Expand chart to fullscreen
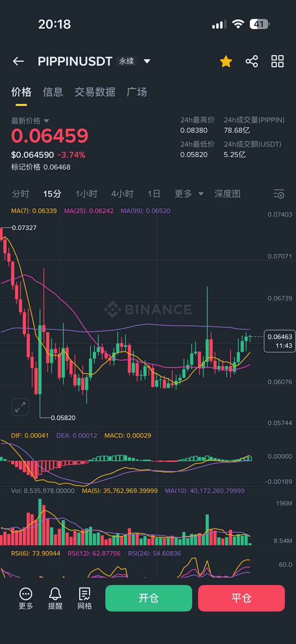 pos(20,407)
